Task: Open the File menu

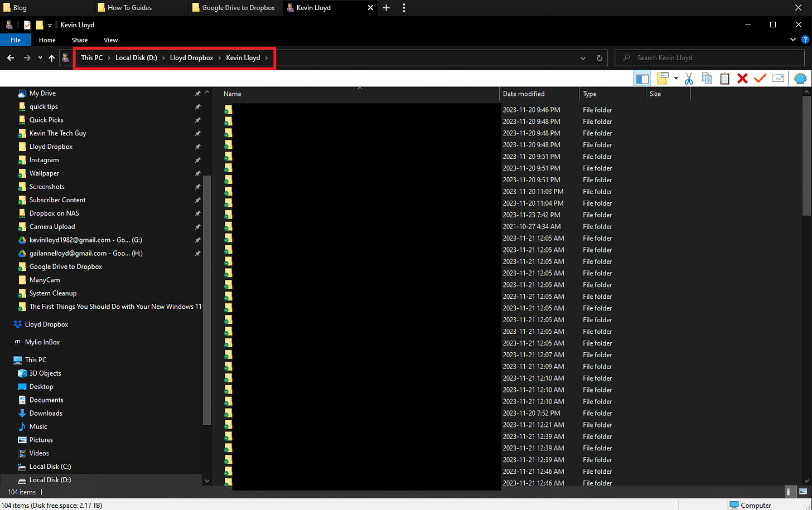Action: point(16,40)
